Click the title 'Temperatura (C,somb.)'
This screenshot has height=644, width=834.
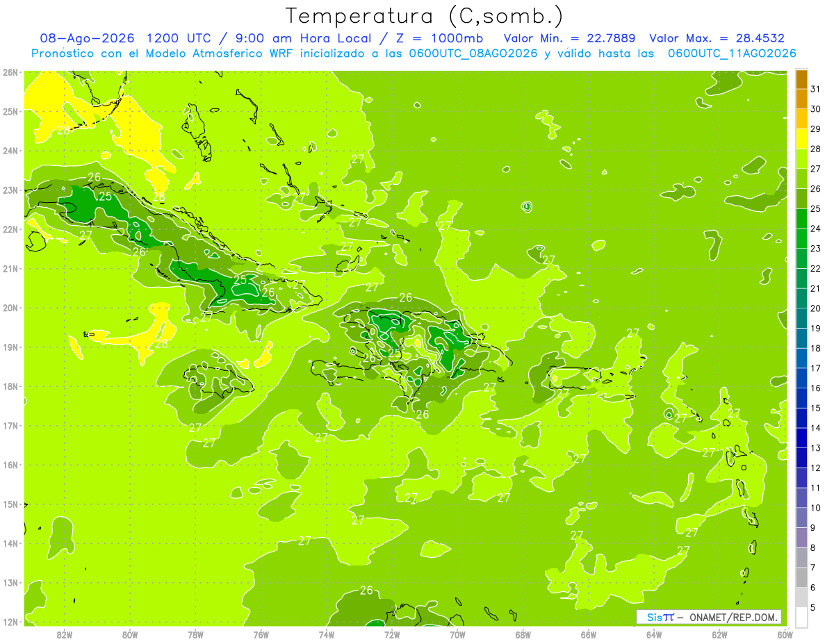[x=425, y=16]
